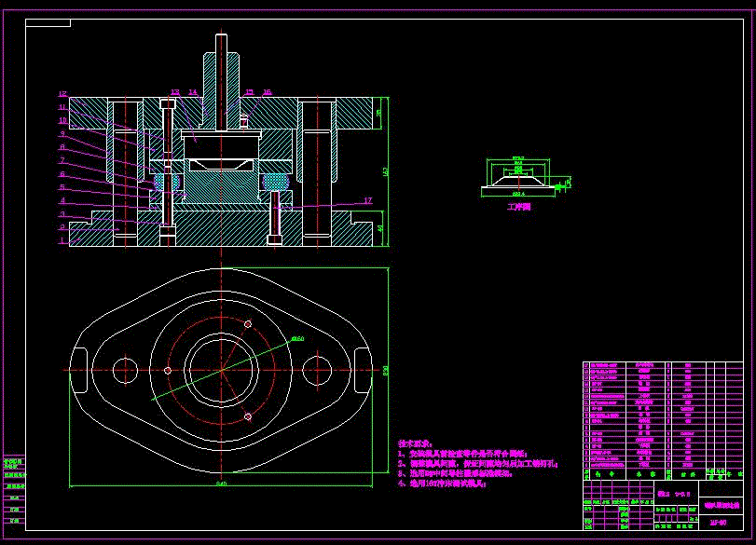Select part balloon number 9

point(62,134)
